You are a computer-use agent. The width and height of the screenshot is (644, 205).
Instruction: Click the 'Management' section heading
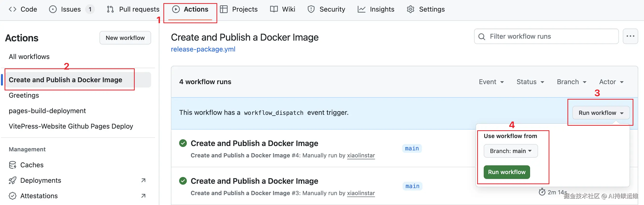click(x=27, y=149)
